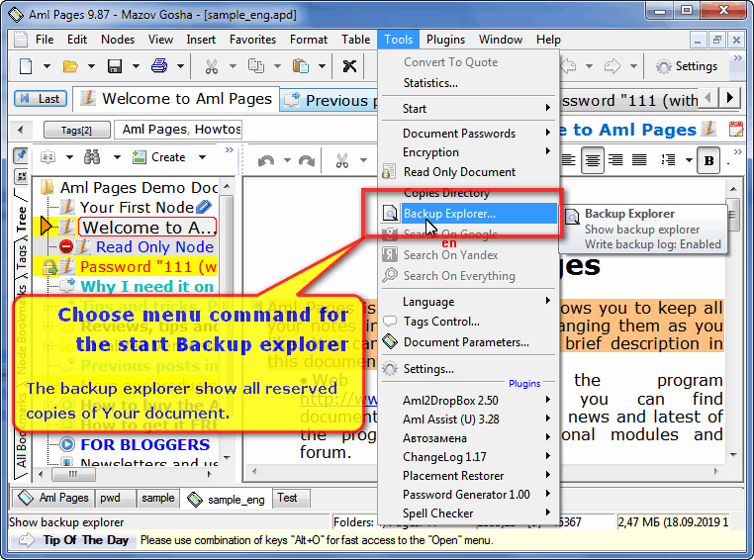Click the Undo arrow in editor toolbar
754x560 pixels.
(266, 160)
